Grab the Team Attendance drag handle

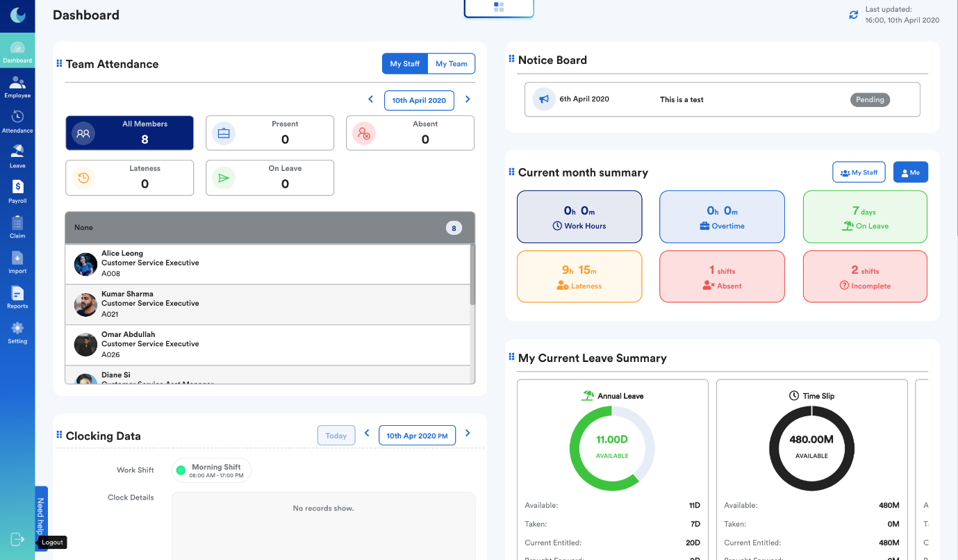[x=59, y=64]
